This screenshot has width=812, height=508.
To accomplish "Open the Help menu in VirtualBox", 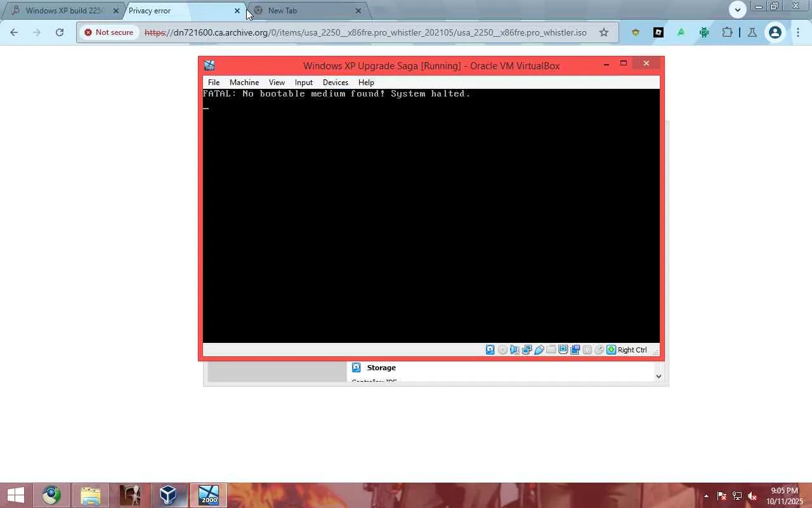I will point(366,83).
